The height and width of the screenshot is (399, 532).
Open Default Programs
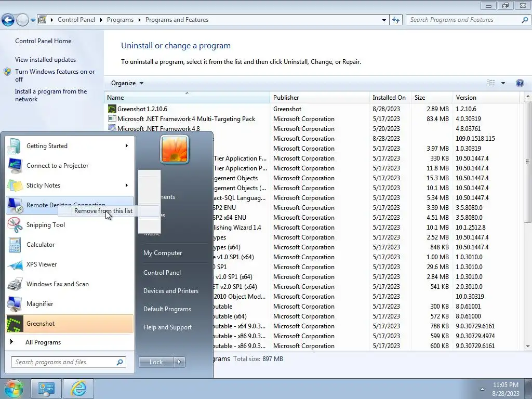click(x=167, y=309)
